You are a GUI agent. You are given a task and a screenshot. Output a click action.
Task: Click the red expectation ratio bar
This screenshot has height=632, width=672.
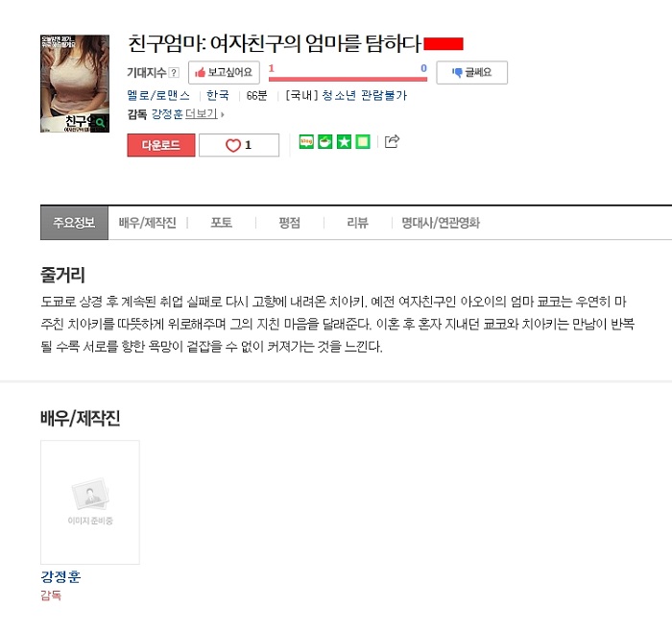click(348, 79)
